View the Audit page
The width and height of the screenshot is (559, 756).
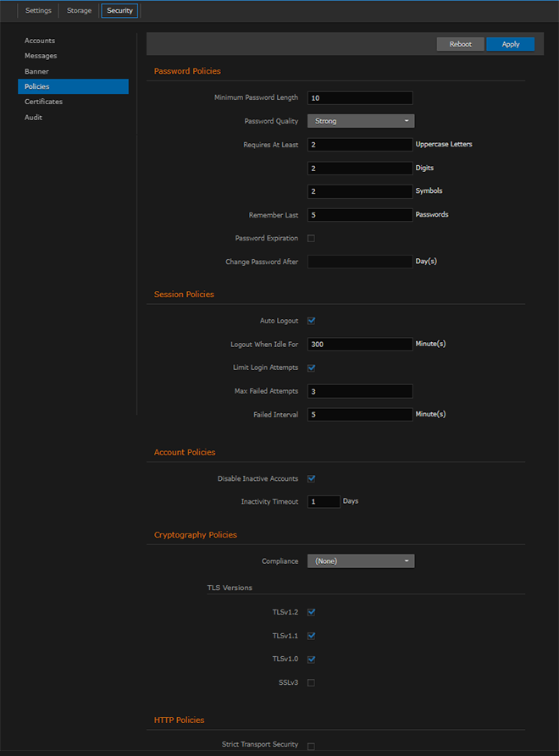[x=33, y=117]
